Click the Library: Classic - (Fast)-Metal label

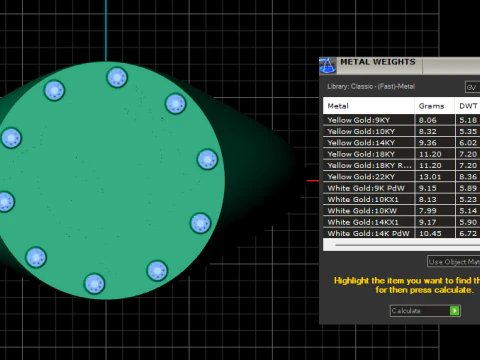point(371,86)
